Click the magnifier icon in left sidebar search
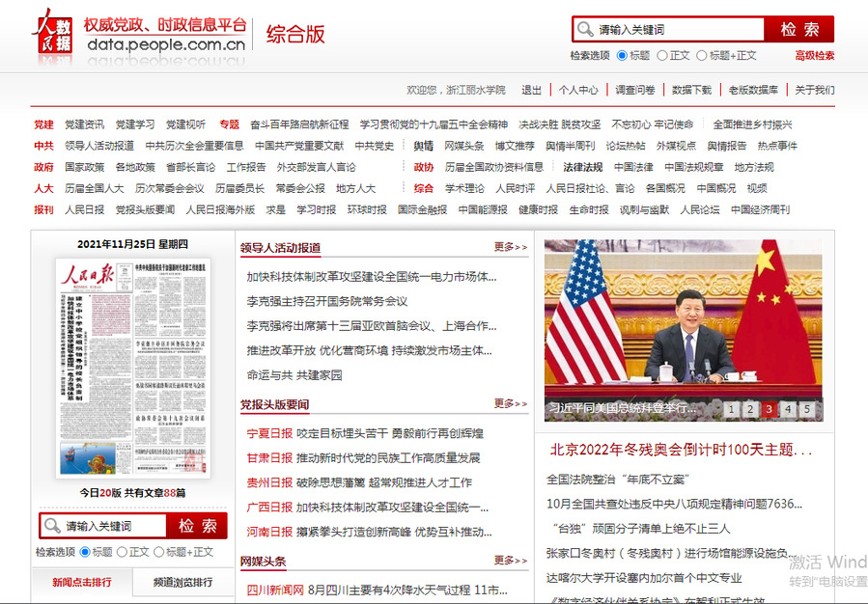The width and height of the screenshot is (868, 604). point(52,526)
